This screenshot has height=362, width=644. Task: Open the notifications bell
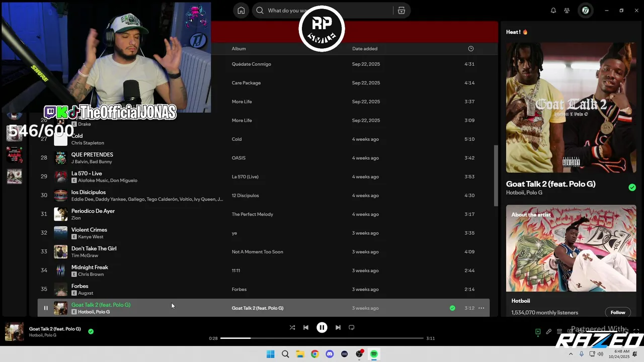coord(553,11)
